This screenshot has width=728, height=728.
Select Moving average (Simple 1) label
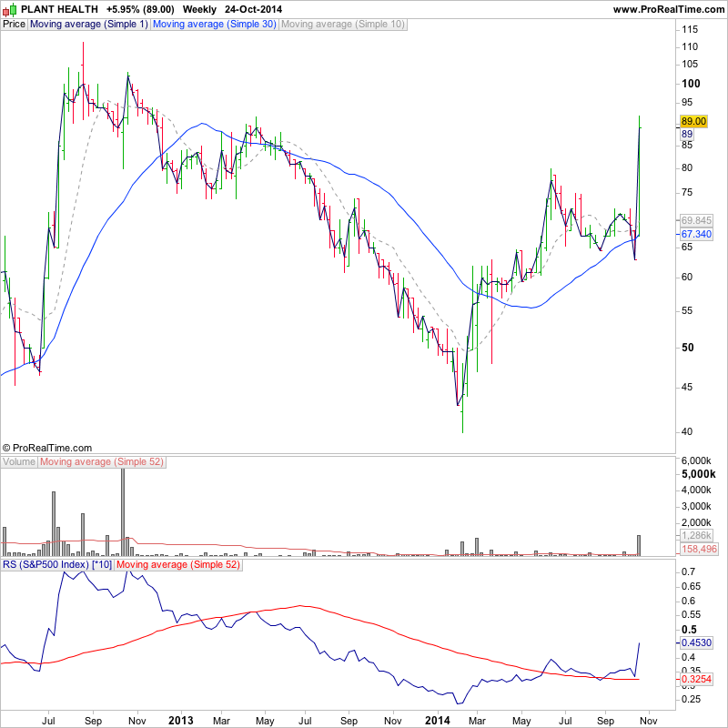coord(89,25)
